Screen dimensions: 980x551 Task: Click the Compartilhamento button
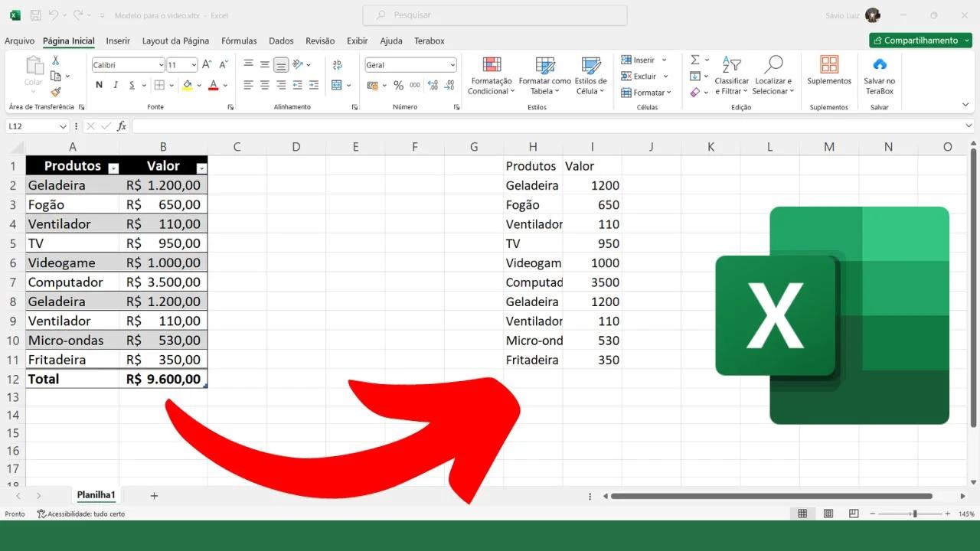(920, 41)
